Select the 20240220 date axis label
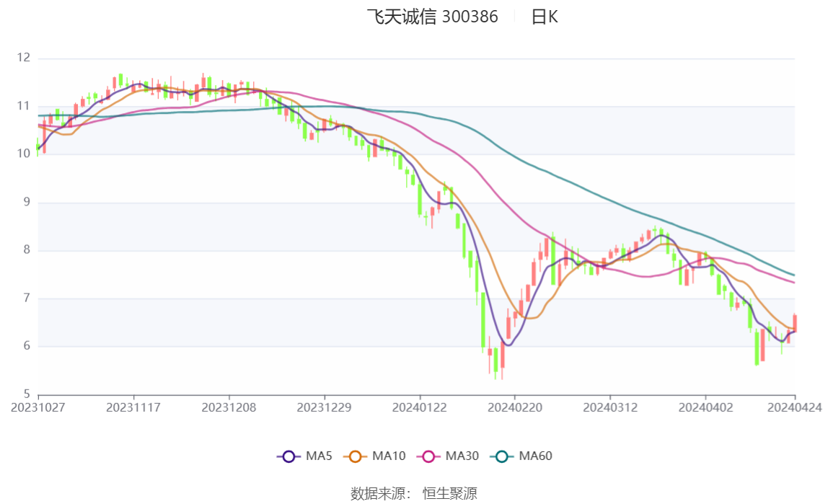The height and width of the screenshot is (504, 828). [515, 408]
